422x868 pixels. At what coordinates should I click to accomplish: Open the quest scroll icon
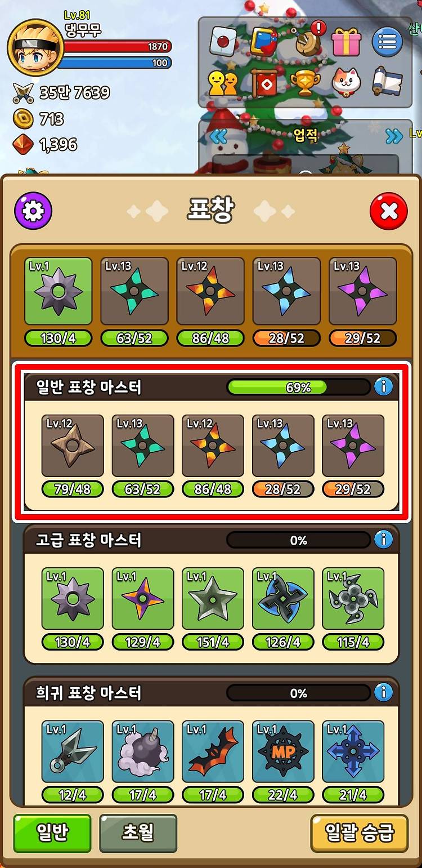(x=388, y=82)
